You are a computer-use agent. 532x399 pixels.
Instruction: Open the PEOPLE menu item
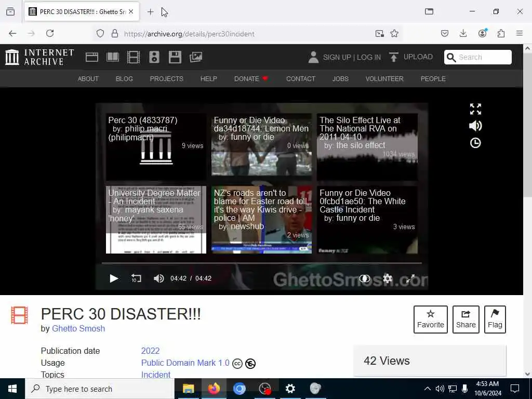click(433, 79)
